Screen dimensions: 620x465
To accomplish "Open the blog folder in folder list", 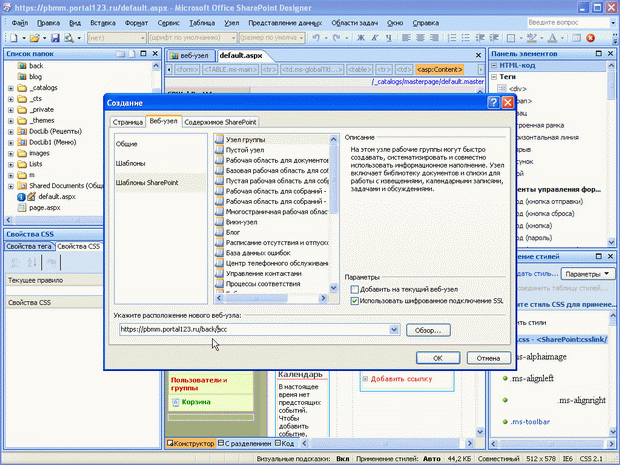I will pyautogui.click(x=36, y=76).
